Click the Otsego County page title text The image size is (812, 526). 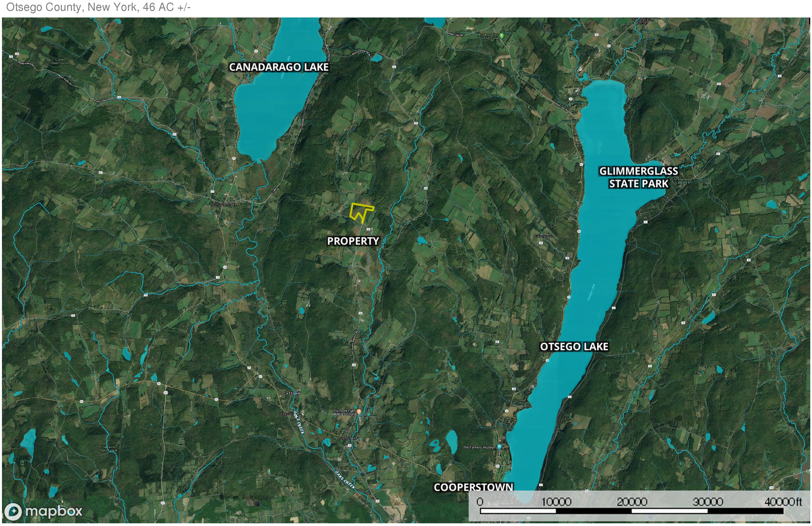click(98, 7)
